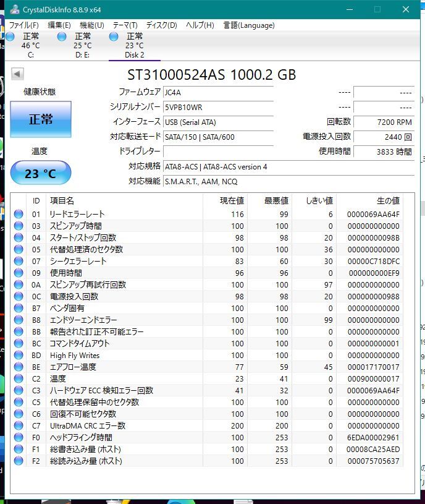The image size is (425, 504).
Task: Select raw value 6EDA00002961 of ヘッドフライング時間
Action: [373, 437]
